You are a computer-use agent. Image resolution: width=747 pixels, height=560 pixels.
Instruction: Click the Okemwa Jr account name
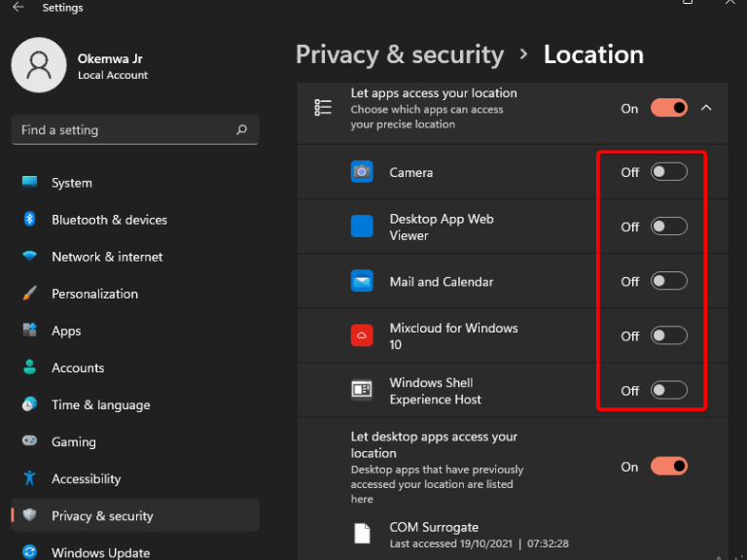[x=110, y=58]
